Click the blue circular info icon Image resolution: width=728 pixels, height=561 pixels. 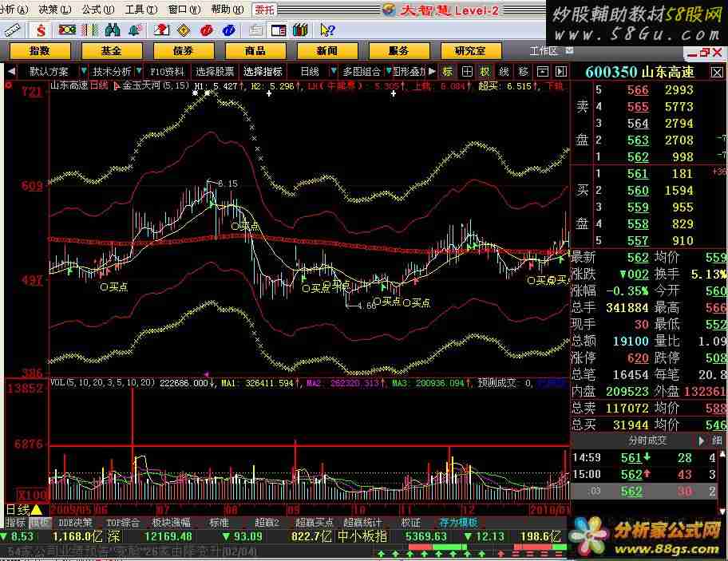click(x=228, y=30)
